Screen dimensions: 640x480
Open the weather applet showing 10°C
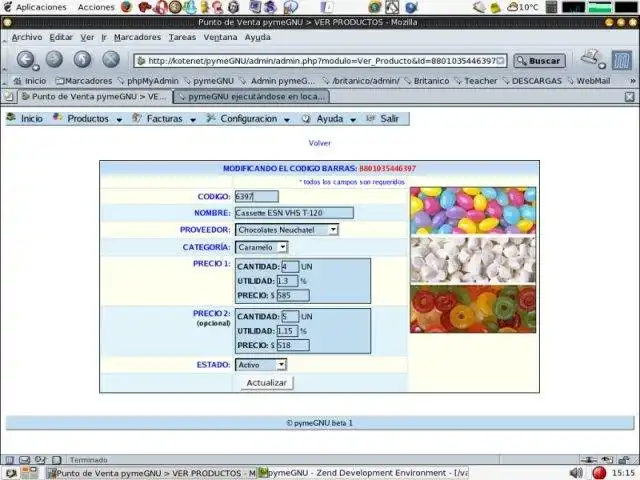click(523, 7)
